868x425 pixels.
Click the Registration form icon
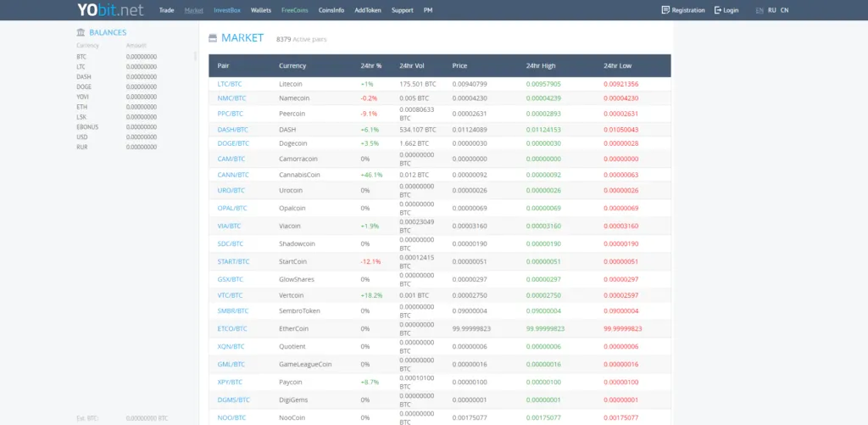(665, 10)
